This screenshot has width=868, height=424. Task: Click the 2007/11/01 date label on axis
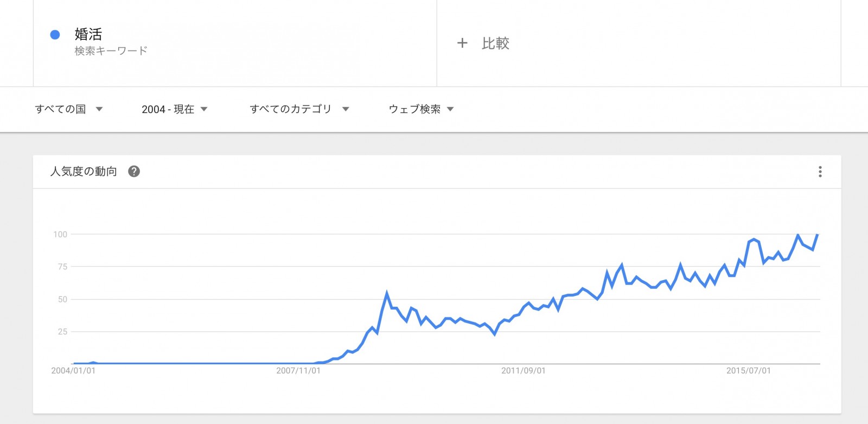click(x=298, y=371)
